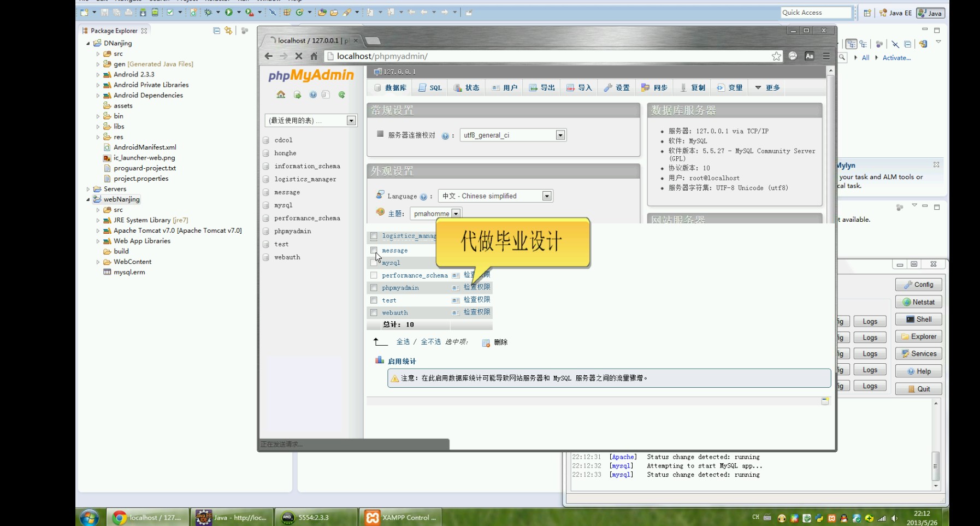Click the delete icon beside 删除
Viewport: 980px width, 526px height.
pos(486,342)
